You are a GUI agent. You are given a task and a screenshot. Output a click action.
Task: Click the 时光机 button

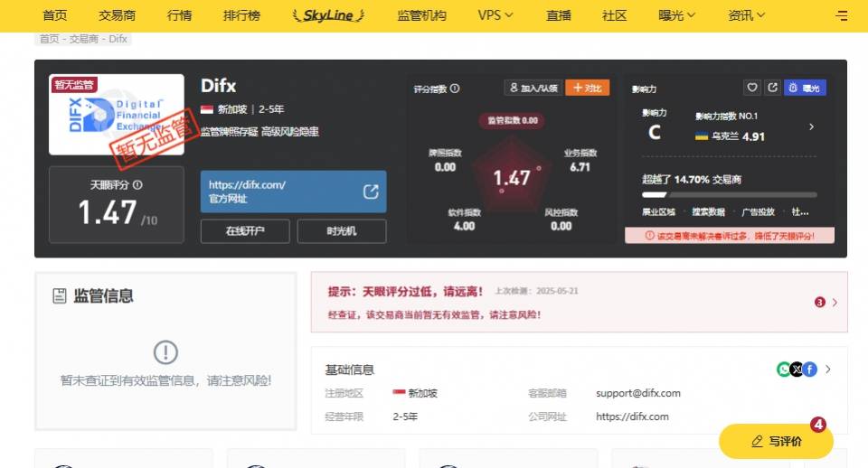coord(342,231)
